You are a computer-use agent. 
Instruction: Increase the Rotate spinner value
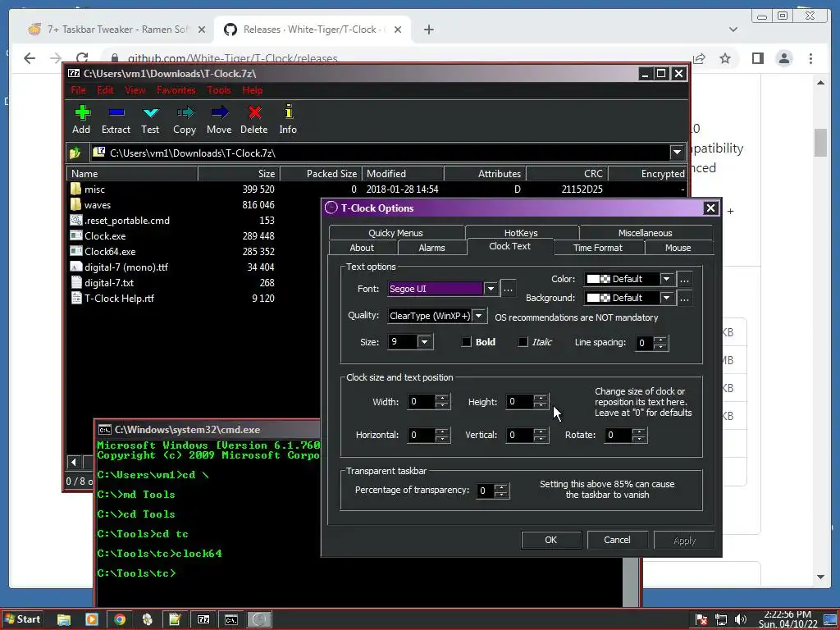coord(639,431)
